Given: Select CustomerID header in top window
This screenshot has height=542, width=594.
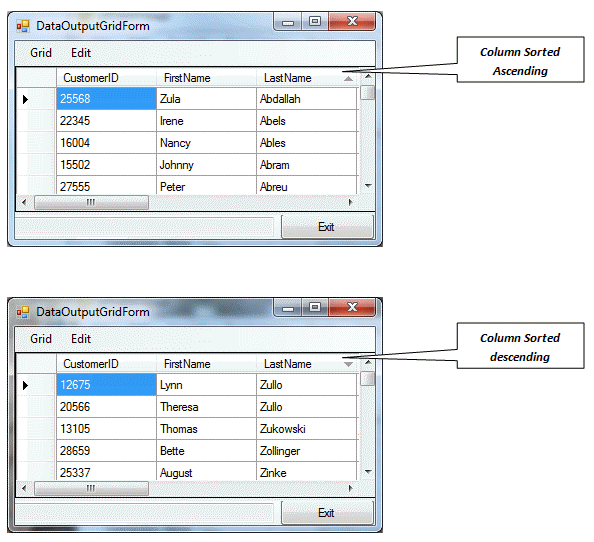Looking at the screenshot, I should 106,78.
